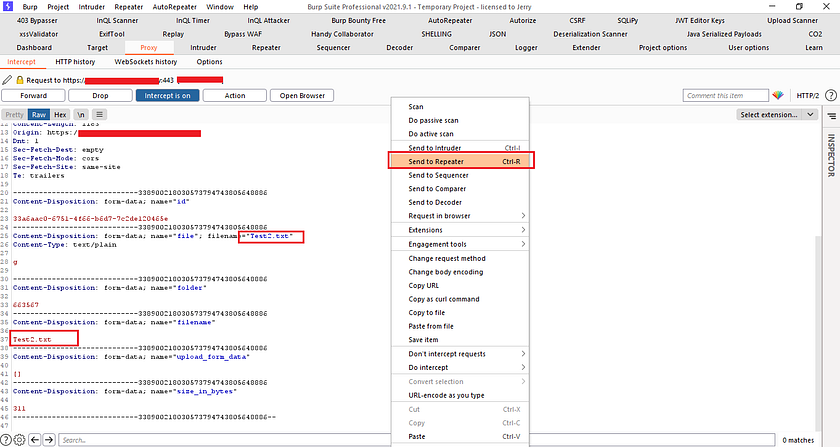Select Paste from file

click(x=460, y=326)
